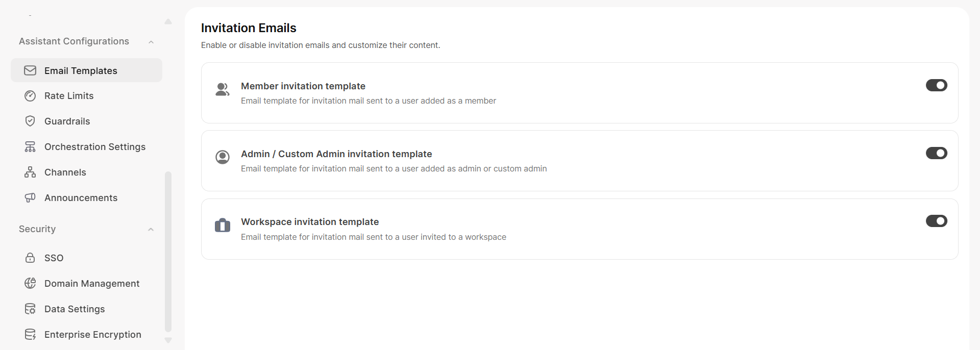Open the Enterprise Encryption menu item
This screenshot has width=980, height=350.
[x=92, y=335]
